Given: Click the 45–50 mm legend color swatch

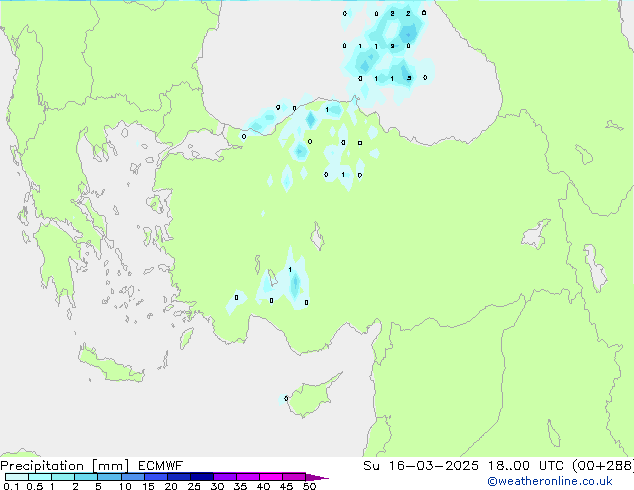Looking at the screenshot, I should pos(294,477).
